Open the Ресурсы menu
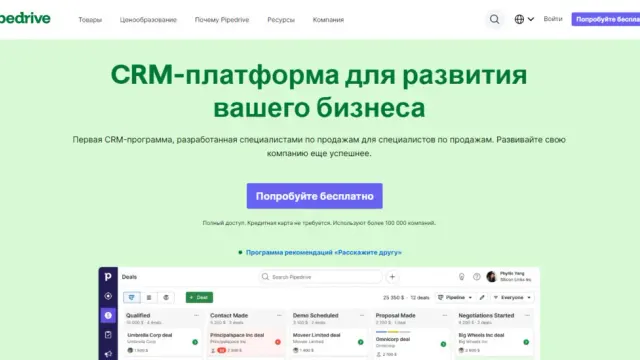The height and width of the screenshot is (360, 640). pos(281,20)
